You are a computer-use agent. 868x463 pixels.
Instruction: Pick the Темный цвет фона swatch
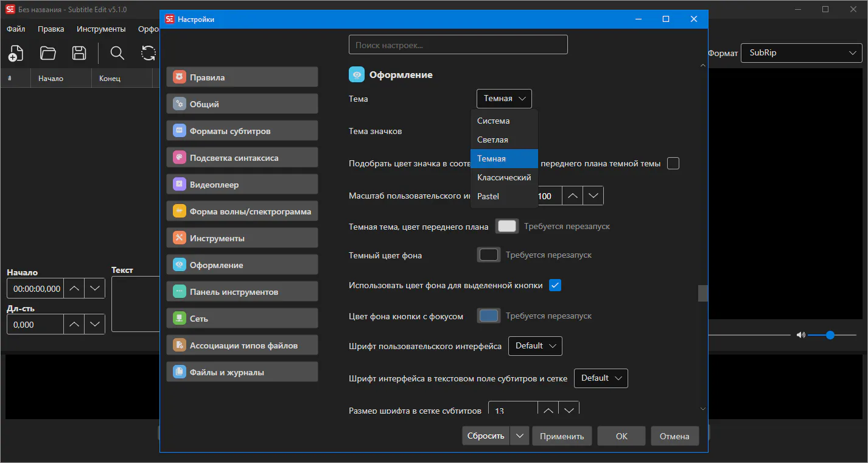point(489,255)
